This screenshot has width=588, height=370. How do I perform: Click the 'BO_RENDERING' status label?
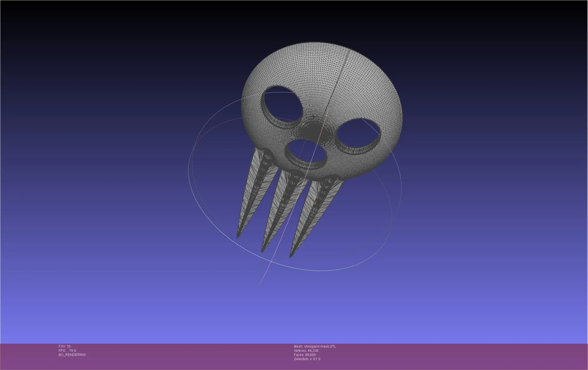point(72,355)
